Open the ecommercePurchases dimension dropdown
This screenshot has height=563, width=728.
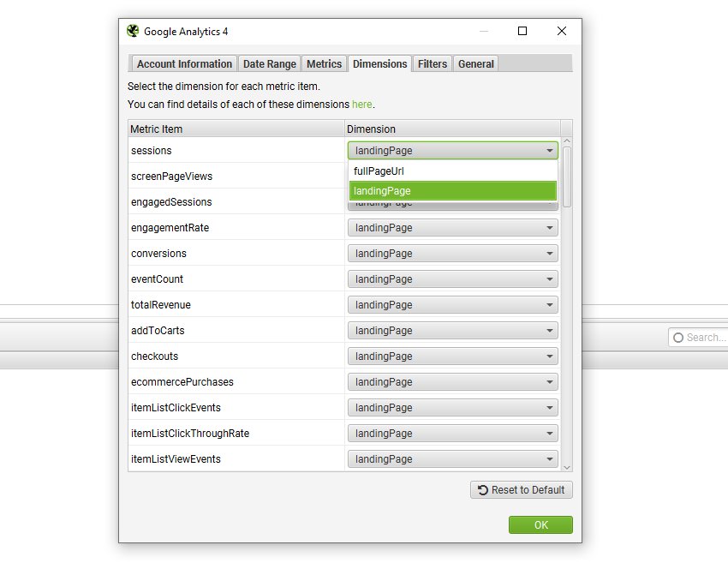click(453, 382)
